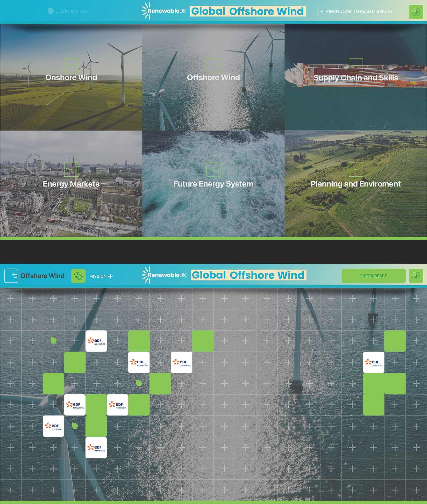Click the plus icon above Supply Chain and Skills
The width and height of the screenshot is (427, 504).
pos(355,65)
